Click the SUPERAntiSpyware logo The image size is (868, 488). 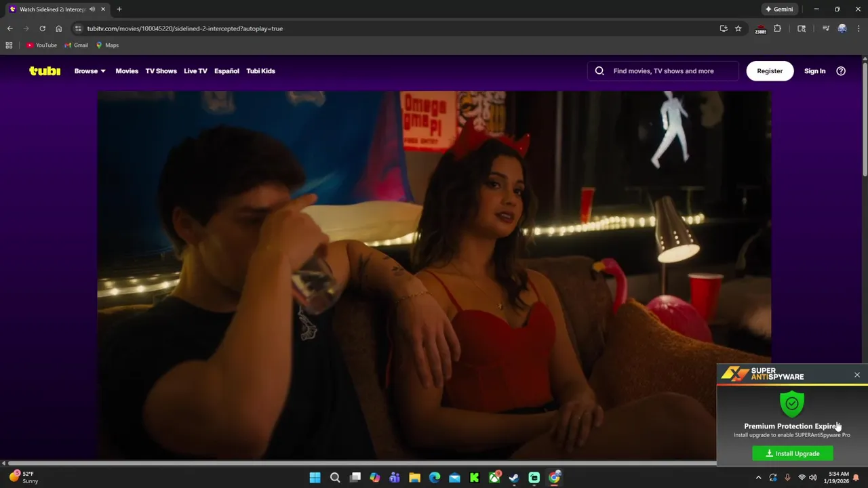[762, 373]
